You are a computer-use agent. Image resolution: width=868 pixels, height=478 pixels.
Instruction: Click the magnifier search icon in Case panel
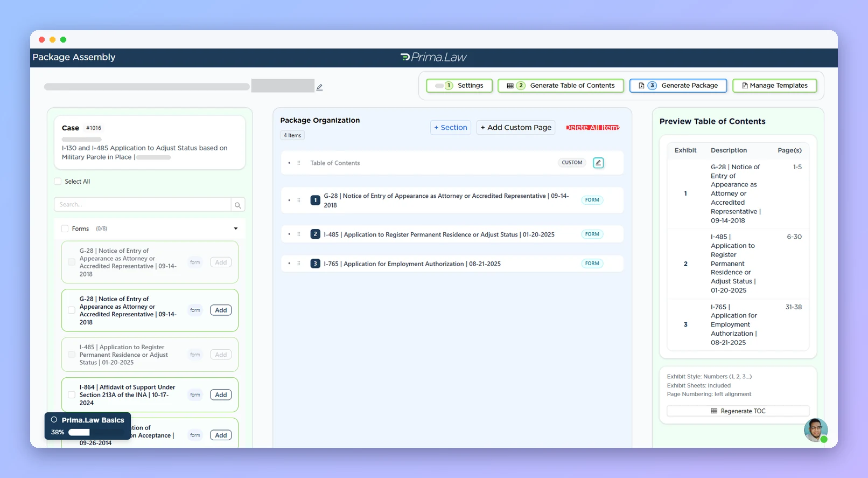pyautogui.click(x=238, y=205)
